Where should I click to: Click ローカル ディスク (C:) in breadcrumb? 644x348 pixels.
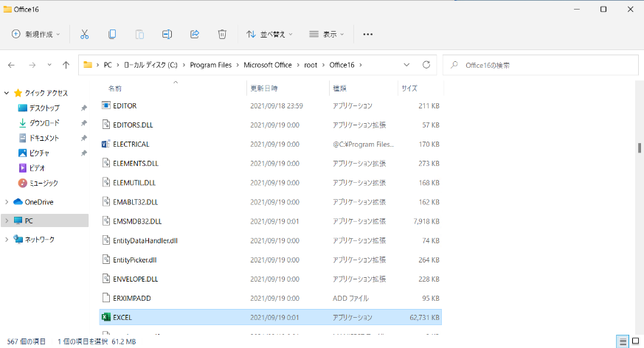point(150,65)
